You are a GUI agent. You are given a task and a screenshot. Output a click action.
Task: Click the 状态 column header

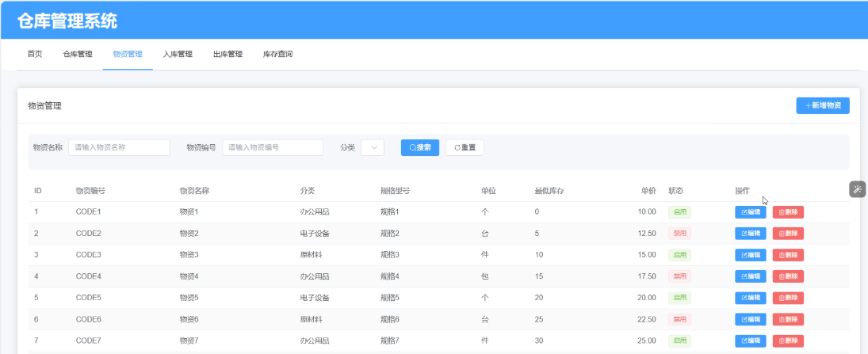tap(676, 191)
